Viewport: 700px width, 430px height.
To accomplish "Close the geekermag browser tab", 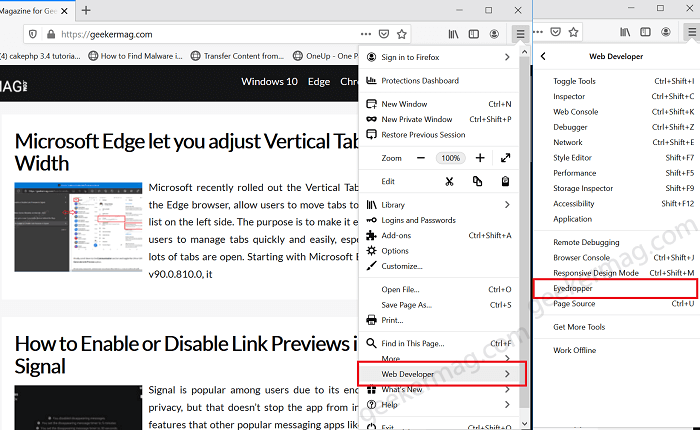I will (64, 11).
